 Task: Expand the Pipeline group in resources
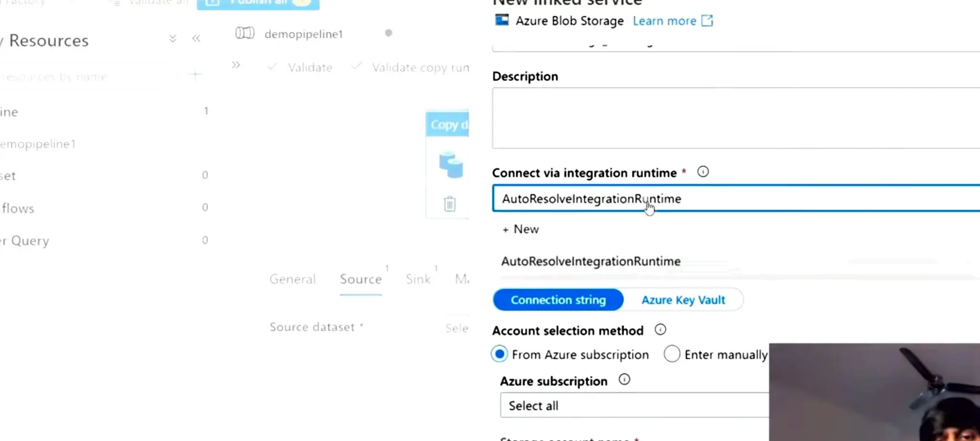point(9,112)
